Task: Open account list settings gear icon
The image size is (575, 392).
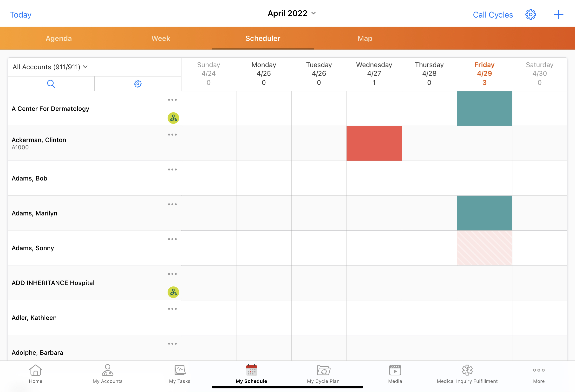Action: [137, 84]
